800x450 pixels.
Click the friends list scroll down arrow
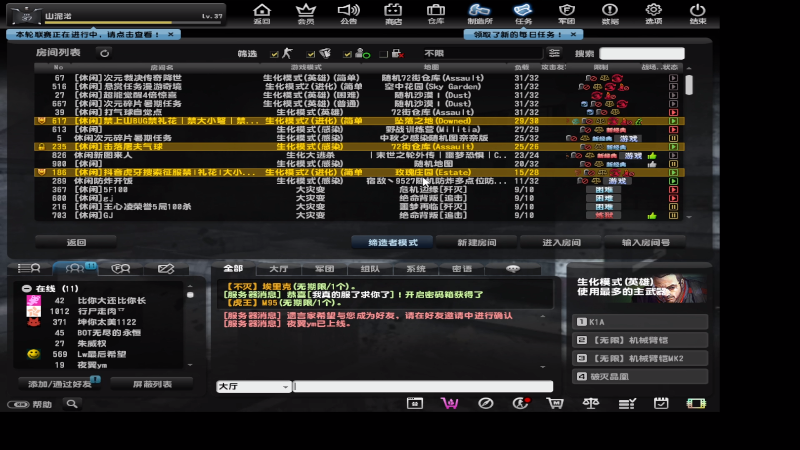tap(190, 365)
